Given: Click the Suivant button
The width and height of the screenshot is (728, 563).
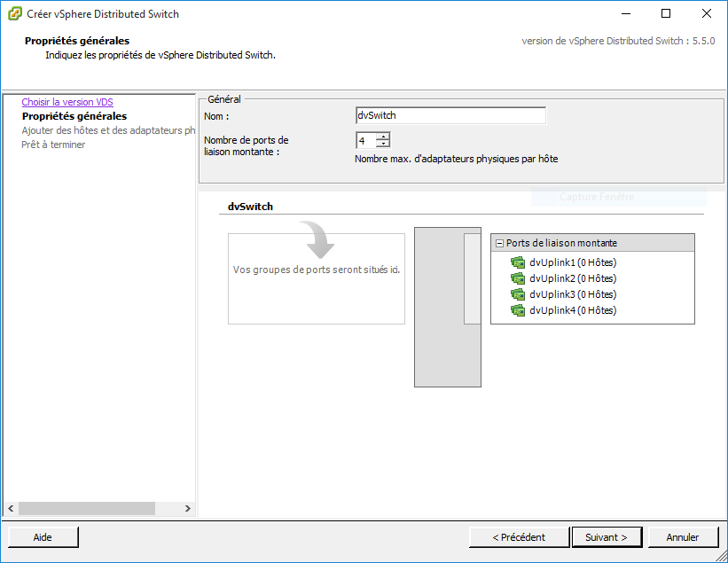Looking at the screenshot, I should (607, 537).
